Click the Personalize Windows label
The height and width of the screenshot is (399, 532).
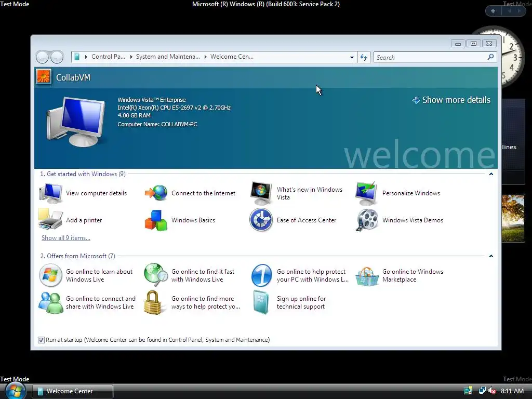coord(411,193)
